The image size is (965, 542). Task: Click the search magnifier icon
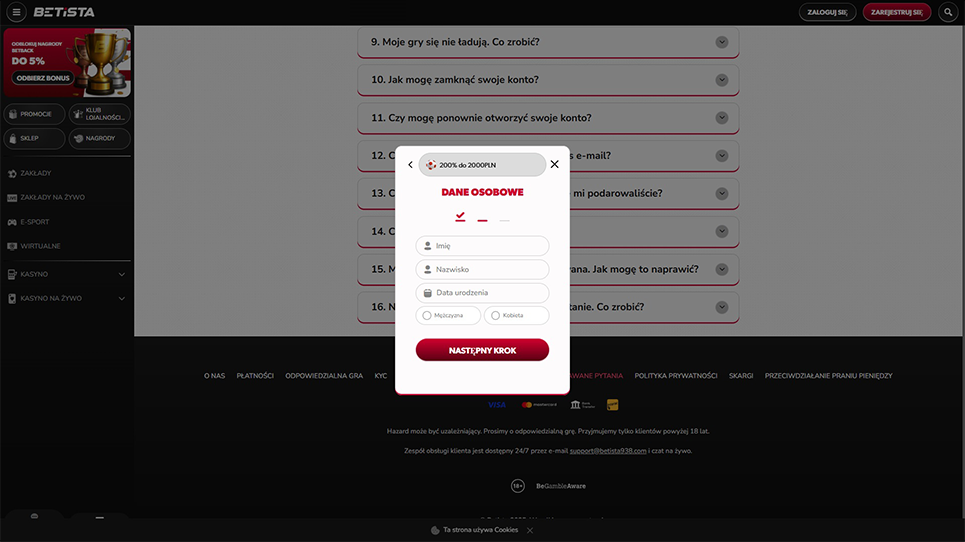pyautogui.click(x=948, y=13)
